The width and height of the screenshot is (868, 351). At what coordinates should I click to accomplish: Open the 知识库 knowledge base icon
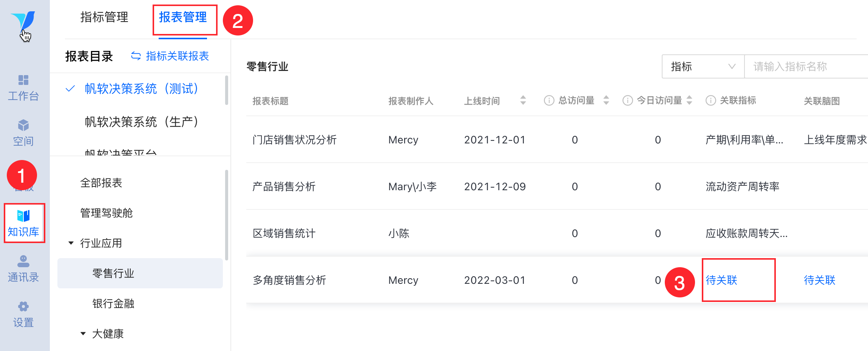click(23, 216)
